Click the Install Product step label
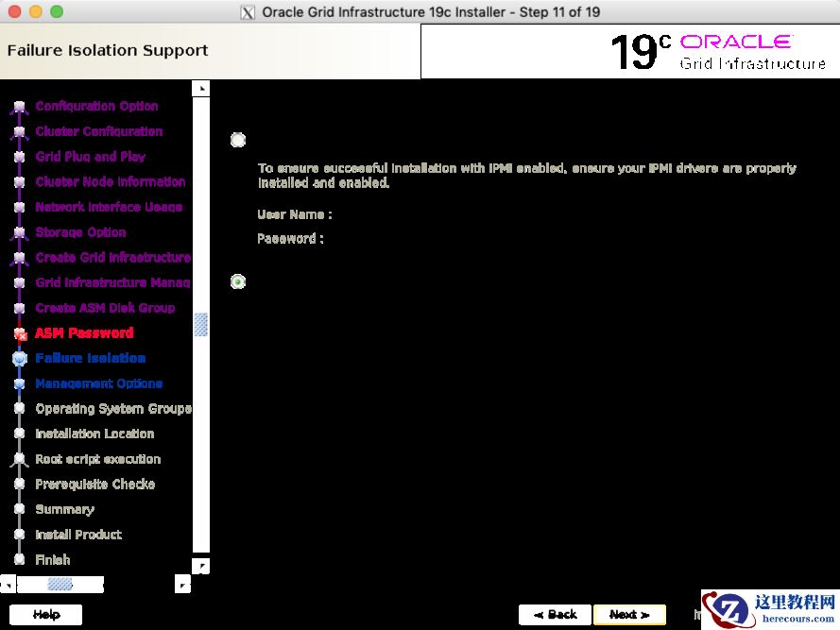The width and height of the screenshot is (840, 630). coord(78,534)
